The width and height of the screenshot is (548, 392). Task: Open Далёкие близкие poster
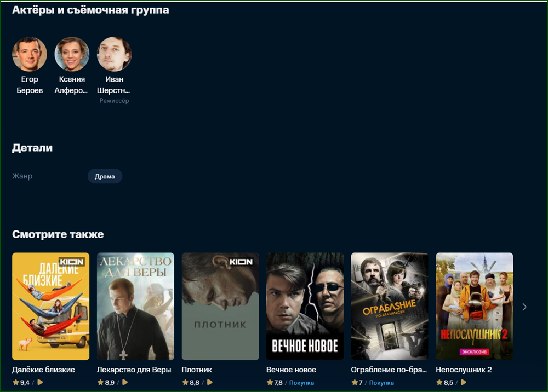pos(50,306)
